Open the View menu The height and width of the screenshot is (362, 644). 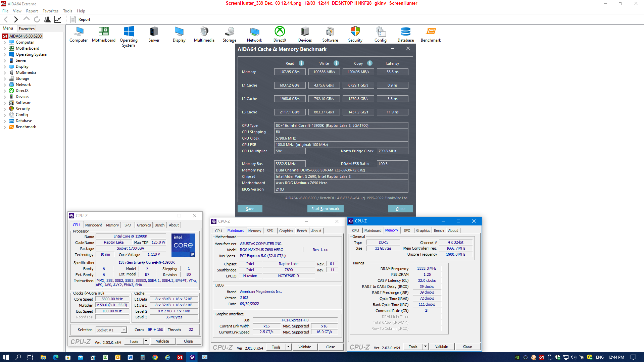(x=17, y=11)
